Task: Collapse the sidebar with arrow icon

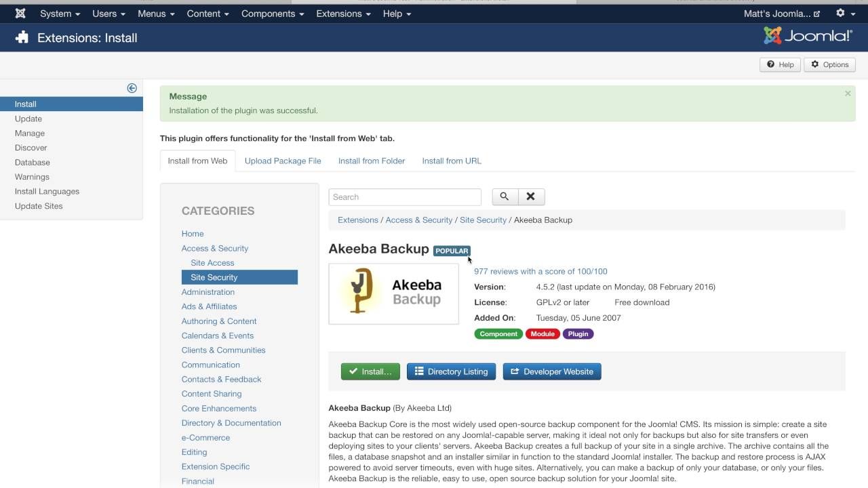Action: (x=132, y=88)
